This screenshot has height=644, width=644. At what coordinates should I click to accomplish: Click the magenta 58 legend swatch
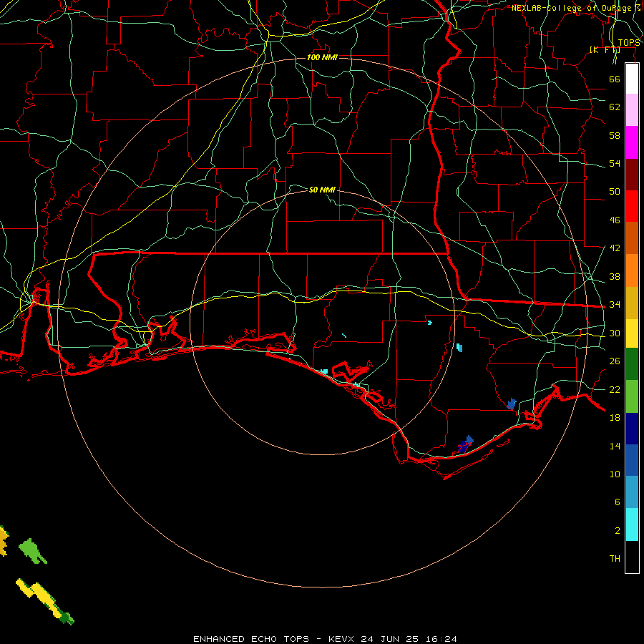[x=632, y=142]
